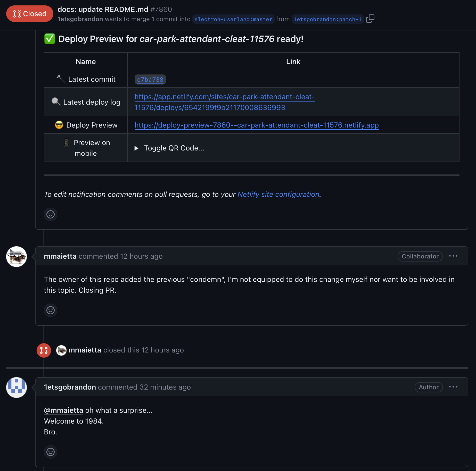Click the Collaborator badge on mmaietta's comment

point(420,256)
